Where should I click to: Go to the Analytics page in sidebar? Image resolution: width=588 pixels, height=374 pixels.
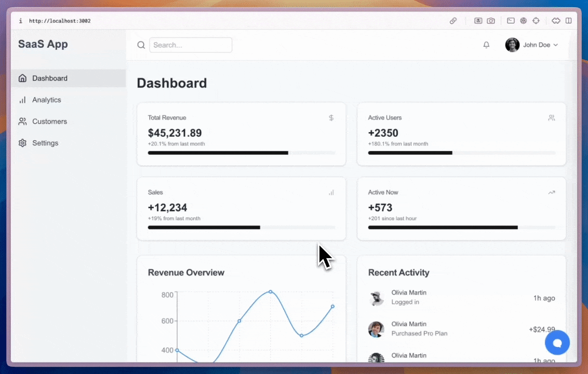point(46,100)
